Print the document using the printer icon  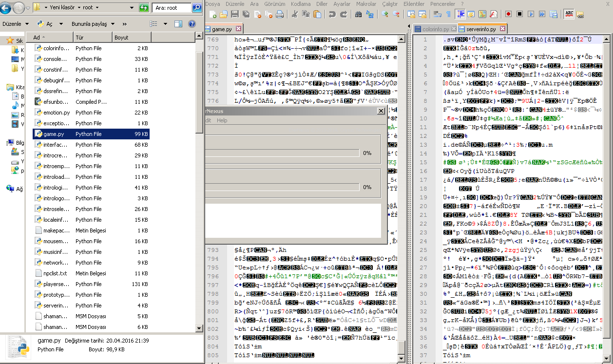280,15
